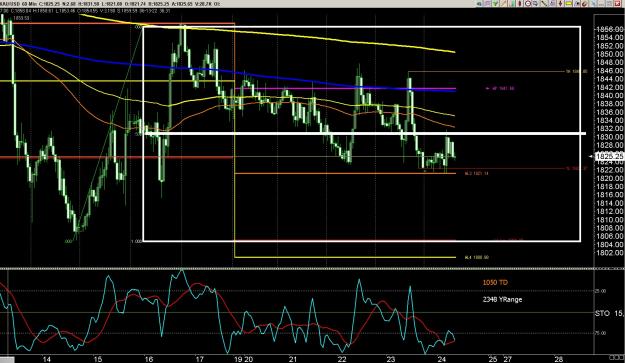Viewport: 625px width, 363px height.
Task: Click the zoom-out magnifier with minus sign
Action: pos(528,4)
